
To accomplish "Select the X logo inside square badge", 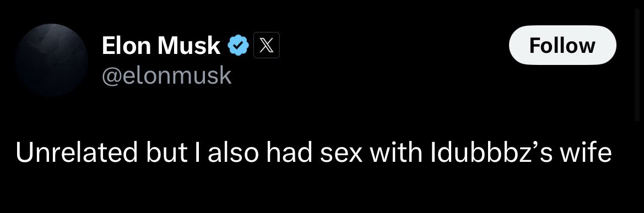I will pyautogui.click(x=267, y=45).
